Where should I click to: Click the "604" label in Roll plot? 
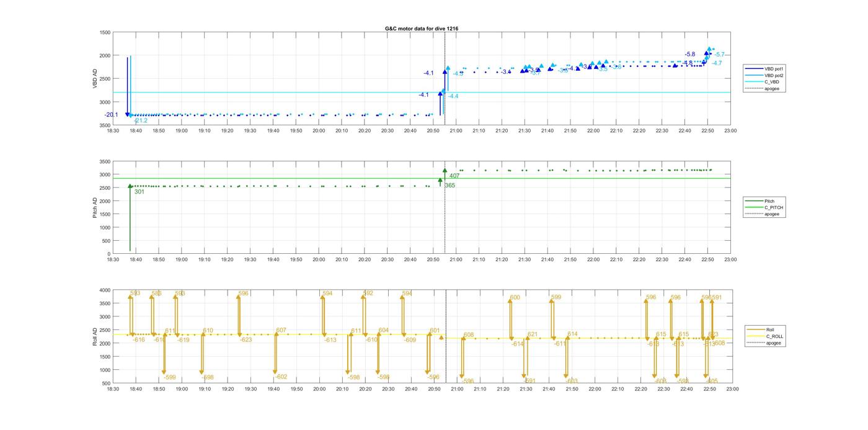384,331
